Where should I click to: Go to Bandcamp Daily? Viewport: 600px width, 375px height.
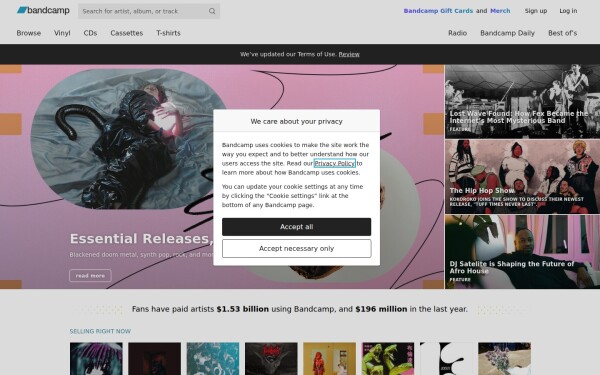click(x=507, y=33)
